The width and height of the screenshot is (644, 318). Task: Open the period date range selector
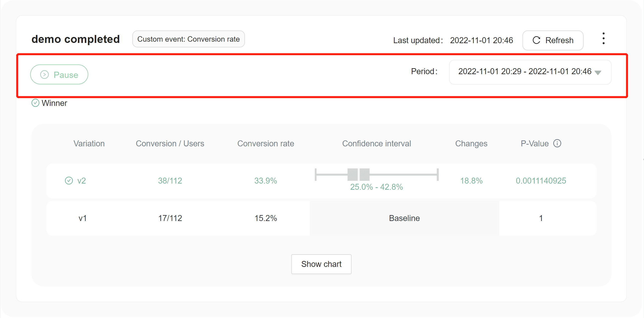[525, 72]
